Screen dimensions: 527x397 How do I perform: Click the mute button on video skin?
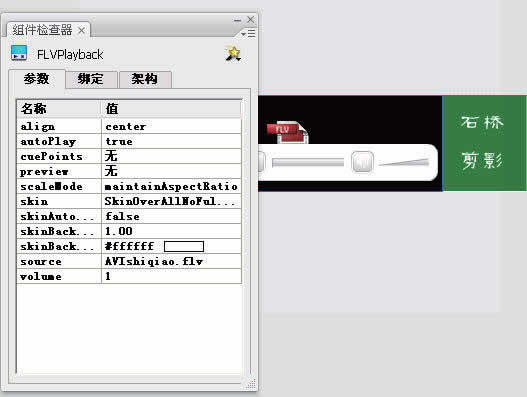(x=362, y=162)
